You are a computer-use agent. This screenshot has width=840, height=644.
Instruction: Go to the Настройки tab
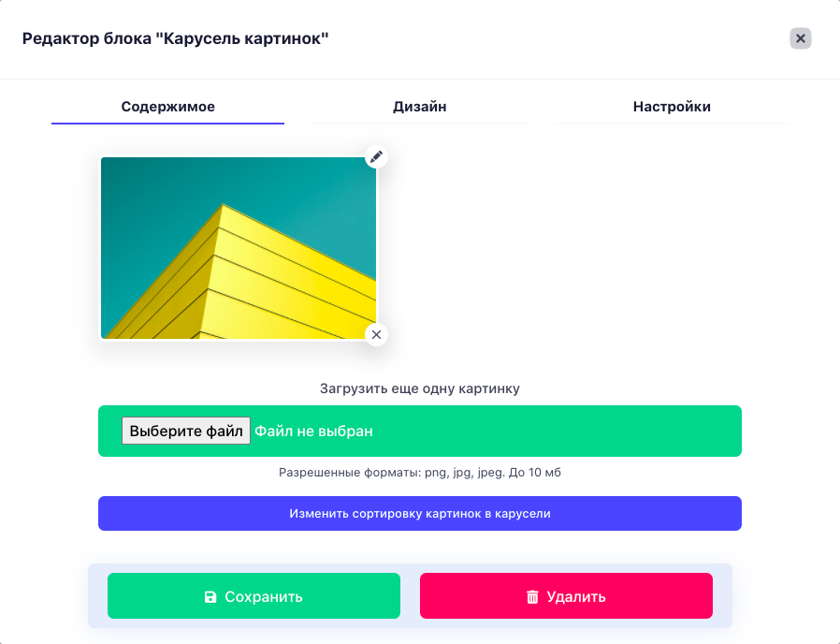coord(672,107)
